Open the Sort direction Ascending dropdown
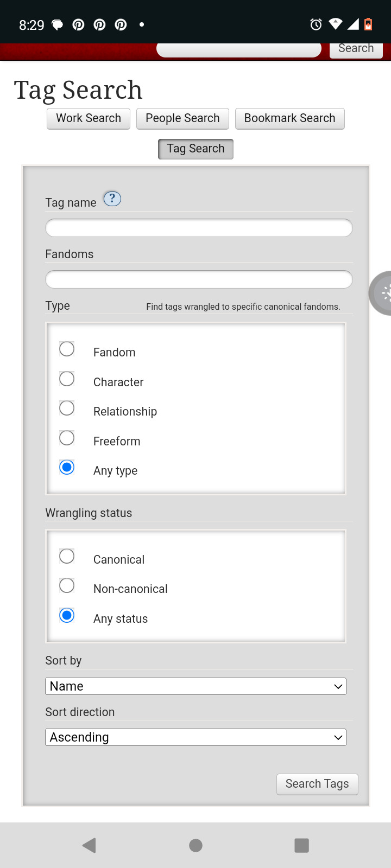 click(x=195, y=737)
